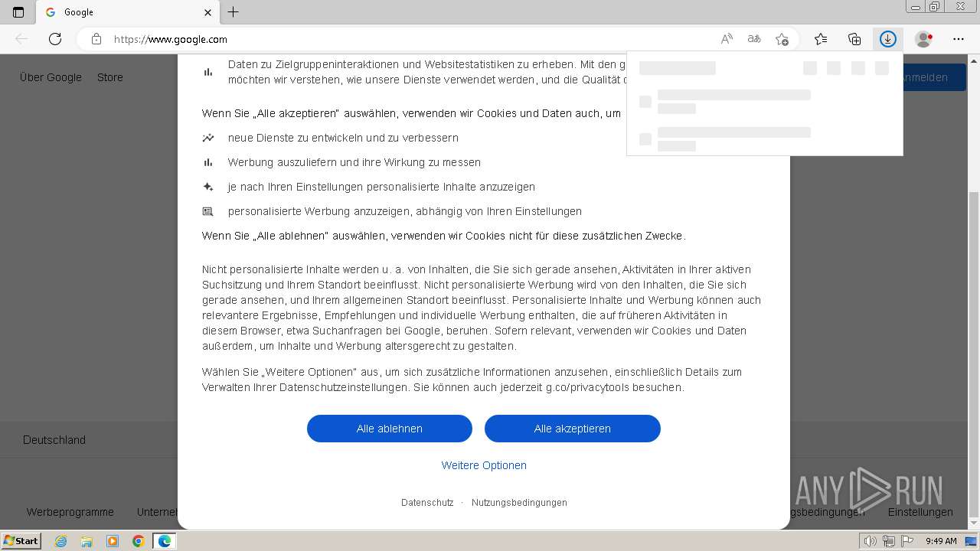Image resolution: width=980 pixels, height=551 pixels.
Task: Click the Alle akzeptieren button
Action: pyautogui.click(x=573, y=429)
